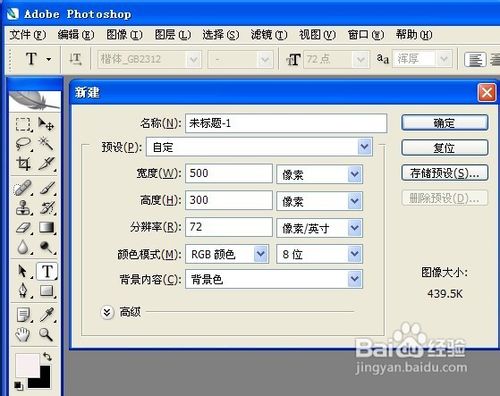Select the Eraser tool
This screenshot has width=500, height=396.
pos(23,228)
